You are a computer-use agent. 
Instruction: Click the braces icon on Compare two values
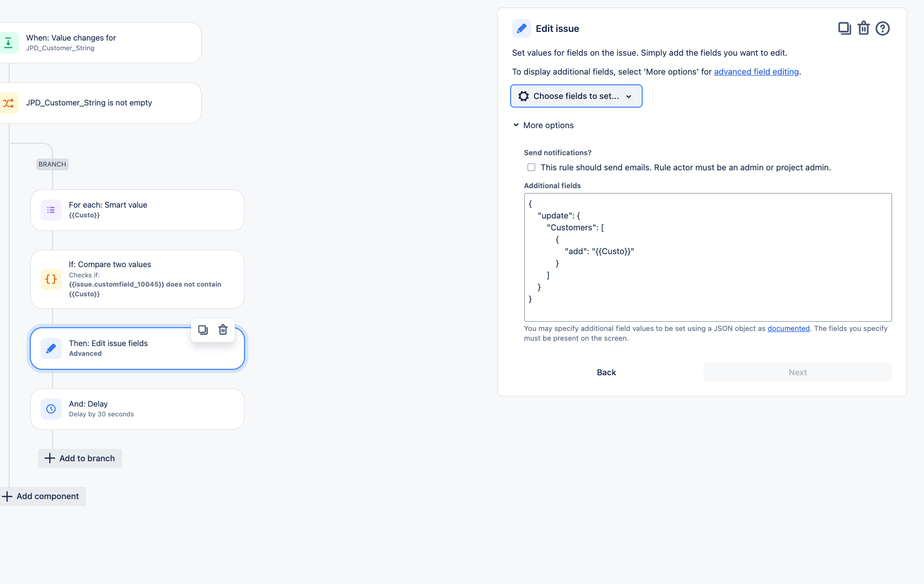(x=51, y=279)
